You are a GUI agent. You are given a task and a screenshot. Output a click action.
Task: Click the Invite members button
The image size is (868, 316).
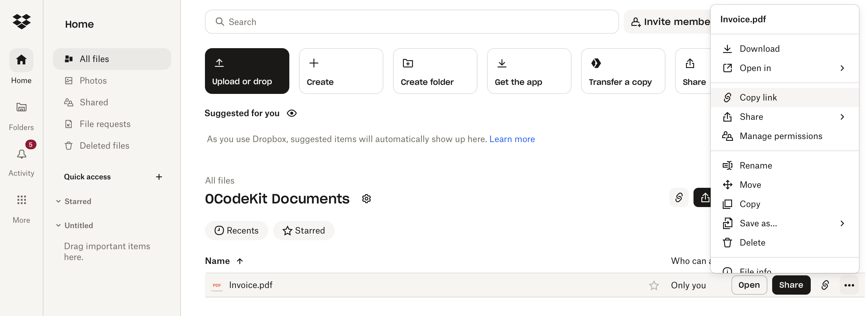click(x=667, y=22)
